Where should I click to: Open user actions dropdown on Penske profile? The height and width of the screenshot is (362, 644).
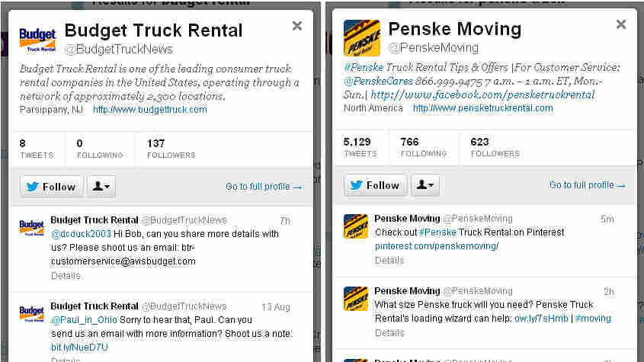[x=425, y=185]
